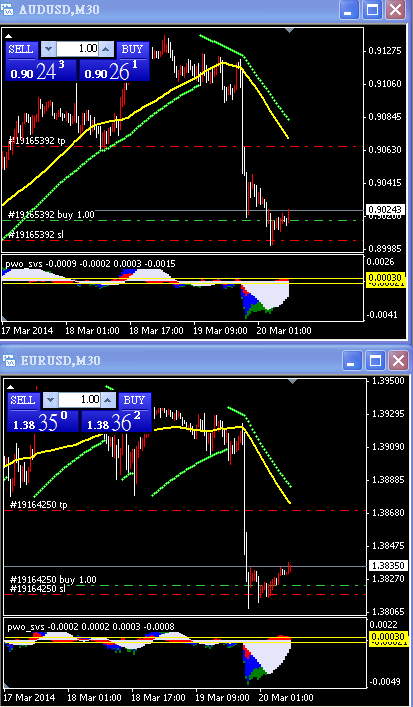Viewport: 413px width, 707px height.
Task: Click BUY price 0.9026 on AUDUSD
Action: 114,70
